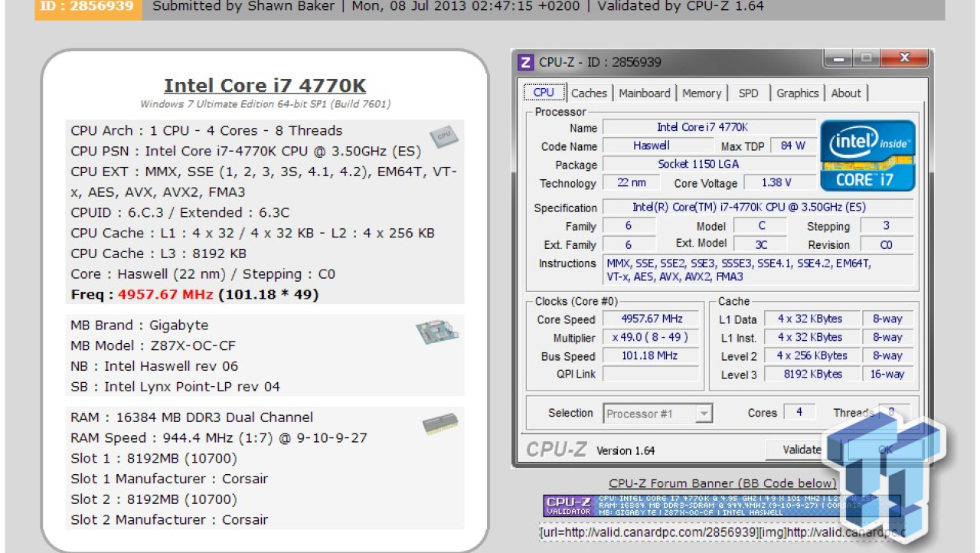Click the motherboard icon beside MB Brand
This screenshot has width=980, height=553.
click(437, 332)
